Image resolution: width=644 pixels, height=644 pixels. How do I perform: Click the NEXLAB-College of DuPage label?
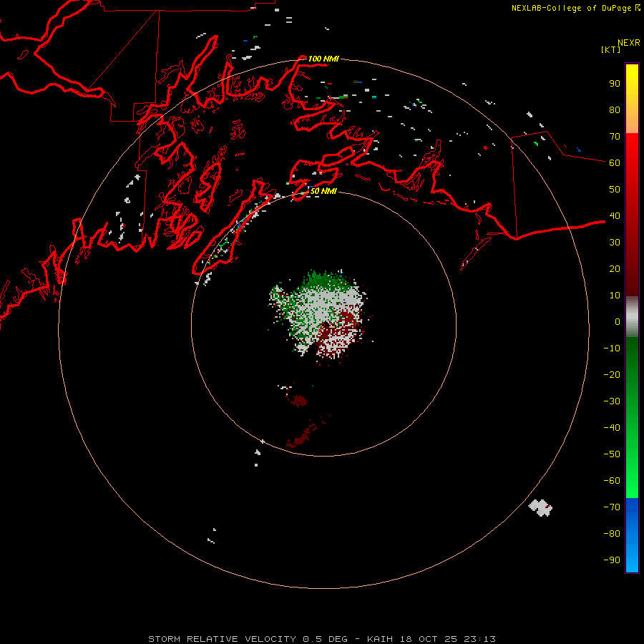pyautogui.click(x=572, y=8)
